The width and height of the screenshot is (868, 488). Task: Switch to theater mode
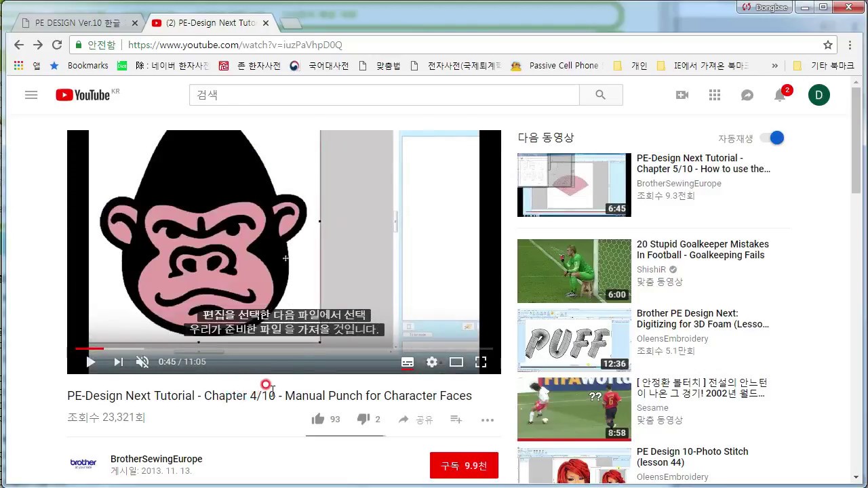(x=456, y=362)
